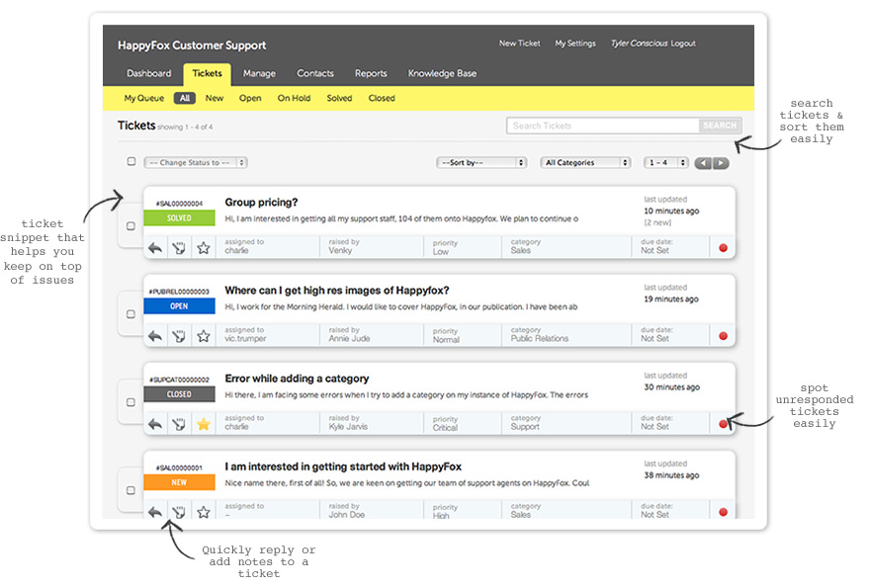Viewport: 872px width, 588px height.
Task: Select the Group pricing? ticket checkbox
Action: click(131, 226)
